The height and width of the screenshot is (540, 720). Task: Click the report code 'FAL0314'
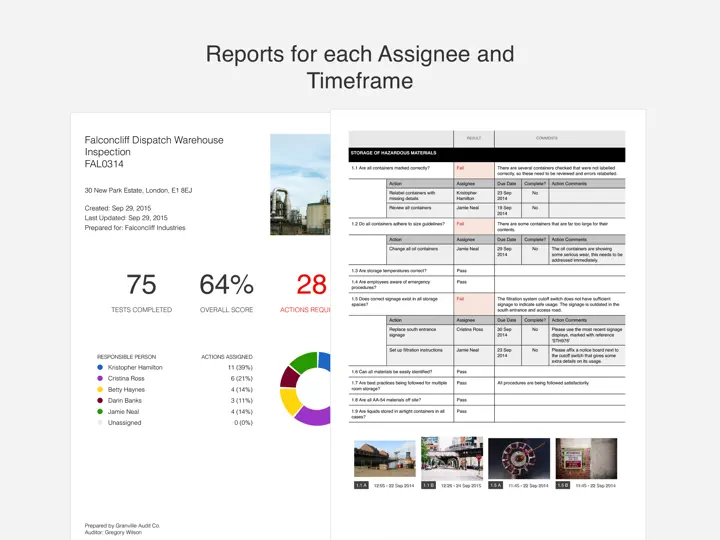104,164
